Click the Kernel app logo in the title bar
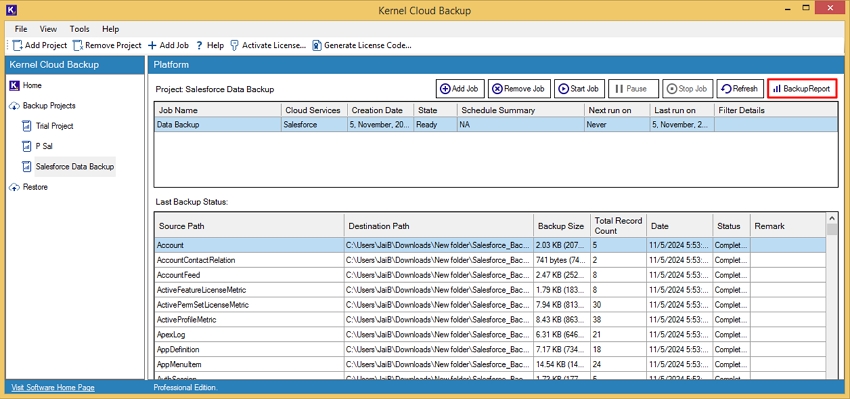The height and width of the screenshot is (399, 850). pos(10,10)
